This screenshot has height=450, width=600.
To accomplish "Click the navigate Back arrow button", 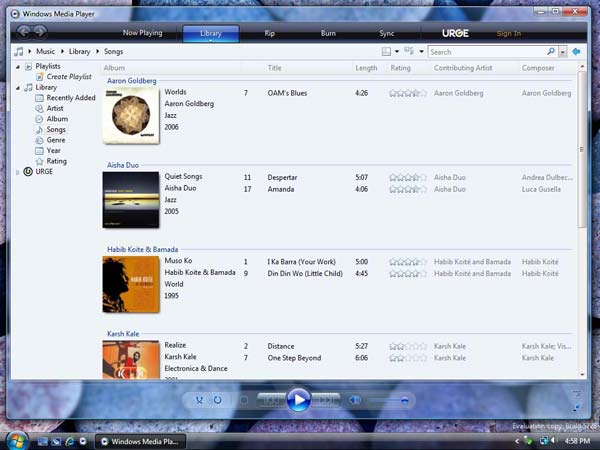I will pyautogui.click(x=25, y=33).
